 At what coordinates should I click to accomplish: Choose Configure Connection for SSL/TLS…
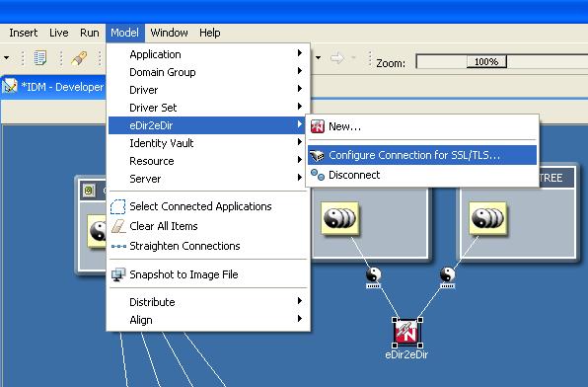[x=422, y=155]
